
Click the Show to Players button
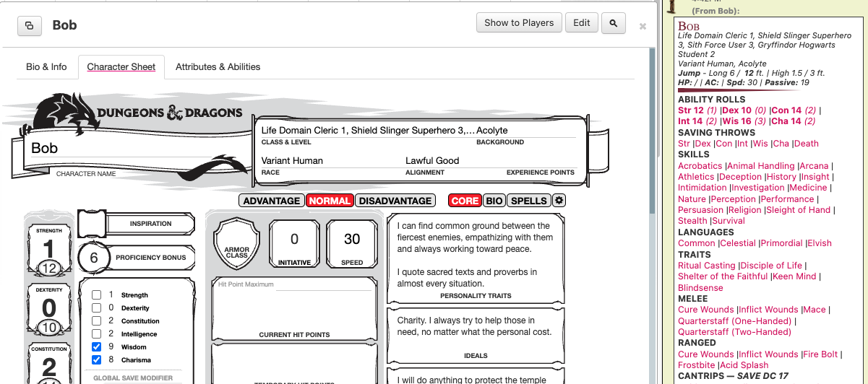519,23
